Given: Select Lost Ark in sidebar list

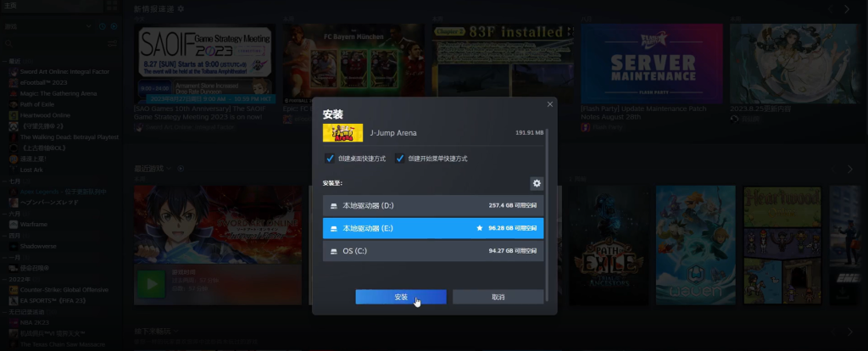Looking at the screenshot, I should point(31,170).
